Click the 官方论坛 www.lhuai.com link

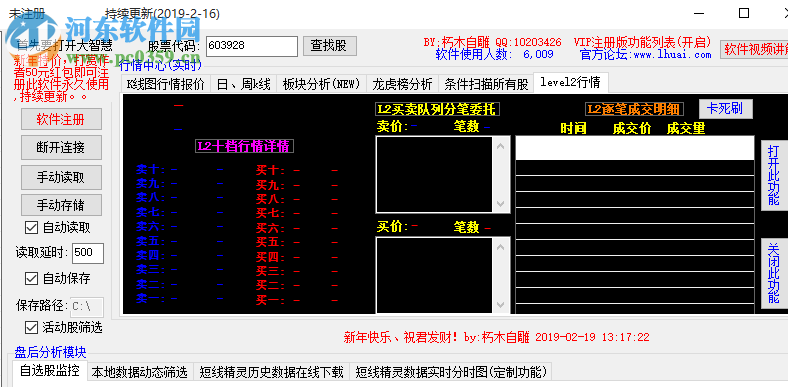pyautogui.click(x=645, y=55)
